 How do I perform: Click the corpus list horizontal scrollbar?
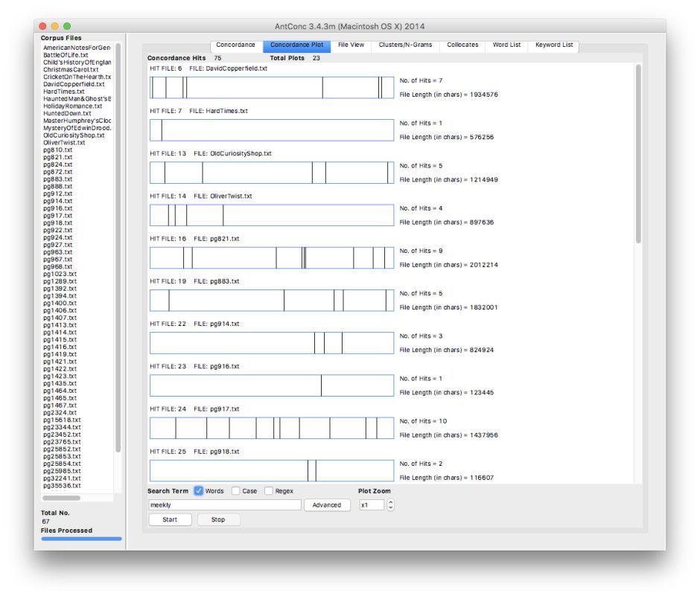pos(61,498)
